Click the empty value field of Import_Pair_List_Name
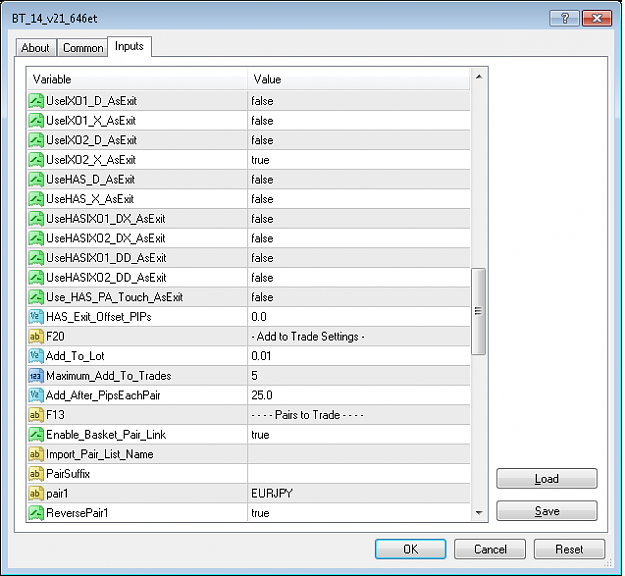Viewport: 625px width, 576px height. click(x=359, y=454)
